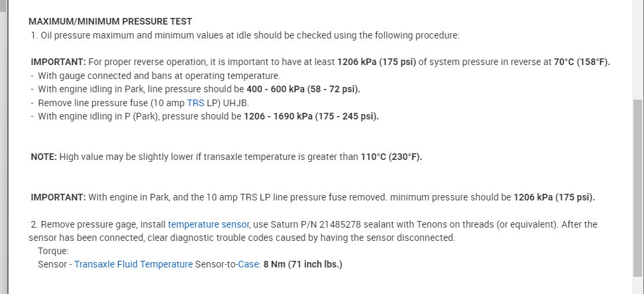Image resolution: width=644 pixels, height=294 pixels.
Task: Click the 110°C (230°F) temperature value
Action: tap(391, 157)
